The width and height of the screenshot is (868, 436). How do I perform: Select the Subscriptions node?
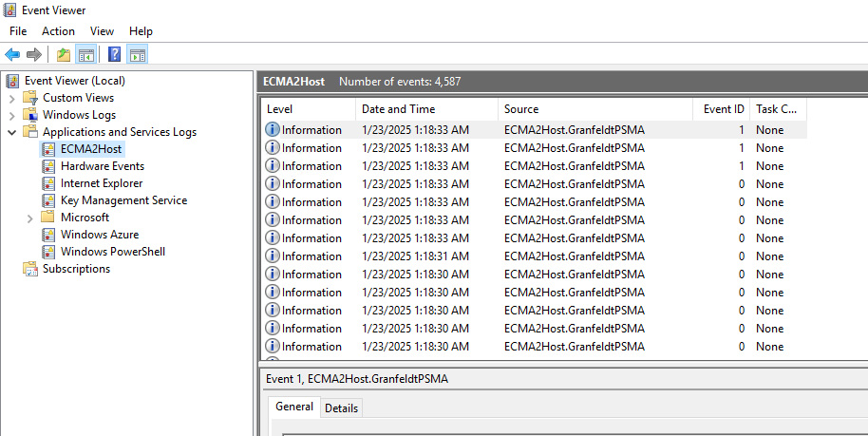pyautogui.click(x=76, y=269)
